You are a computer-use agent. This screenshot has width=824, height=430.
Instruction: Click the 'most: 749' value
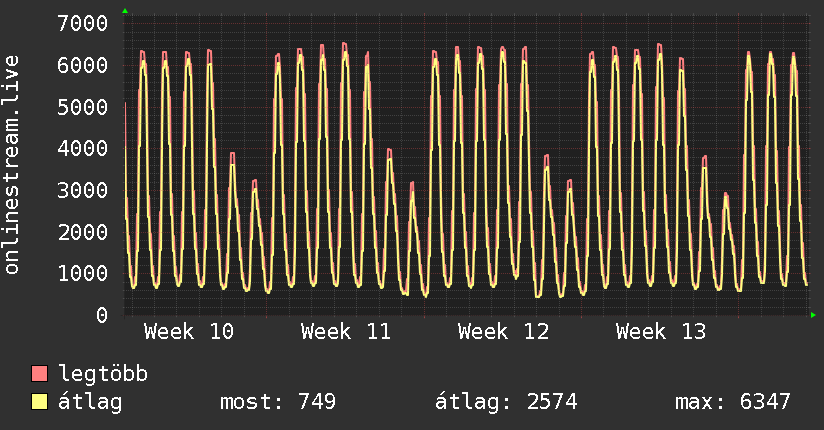tap(278, 402)
